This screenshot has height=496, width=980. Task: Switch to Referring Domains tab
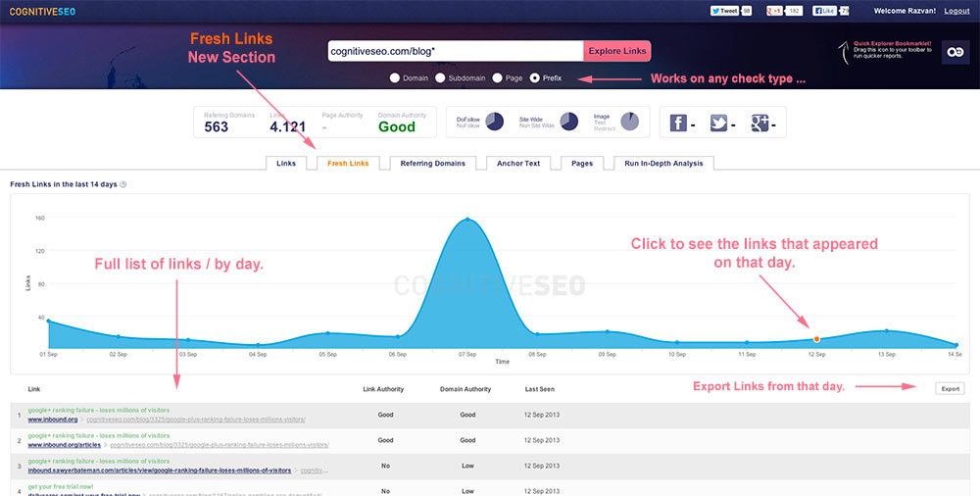pos(432,164)
